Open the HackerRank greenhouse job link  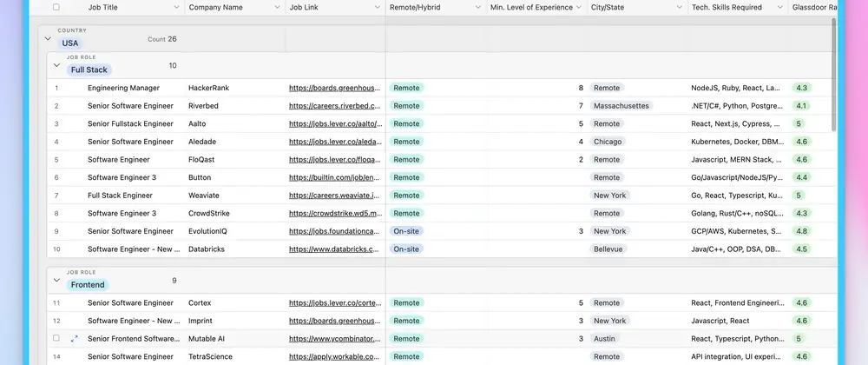pyautogui.click(x=335, y=88)
